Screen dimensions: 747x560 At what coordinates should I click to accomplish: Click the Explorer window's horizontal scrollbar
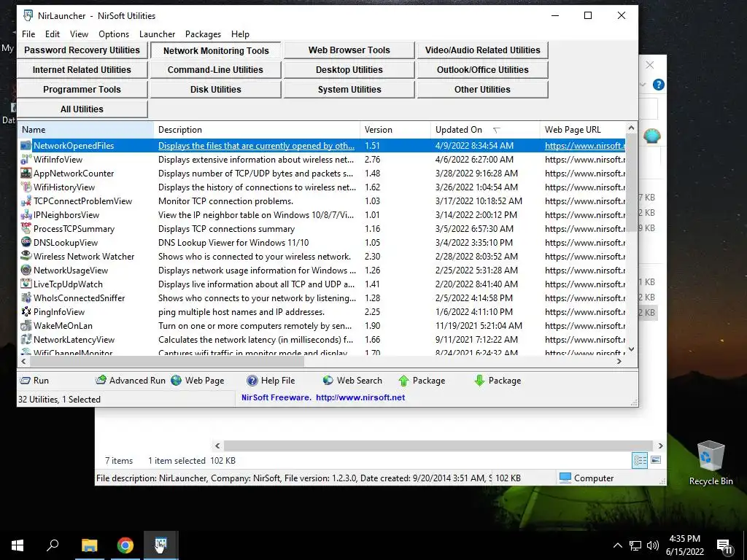438,446
